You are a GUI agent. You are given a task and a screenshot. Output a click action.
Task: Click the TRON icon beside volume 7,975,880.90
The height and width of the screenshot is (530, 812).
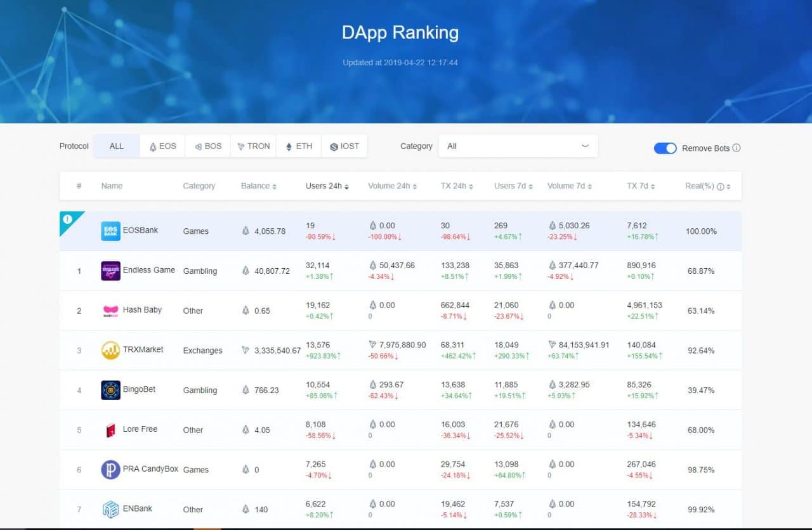pos(372,345)
